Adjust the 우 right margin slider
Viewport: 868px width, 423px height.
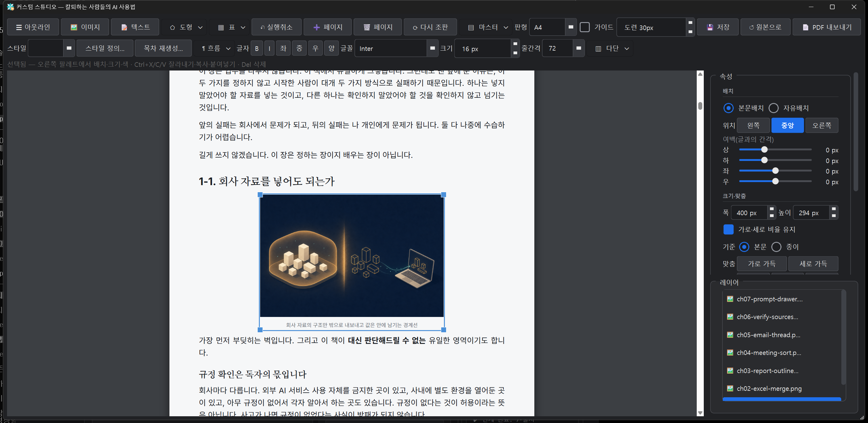point(775,181)
